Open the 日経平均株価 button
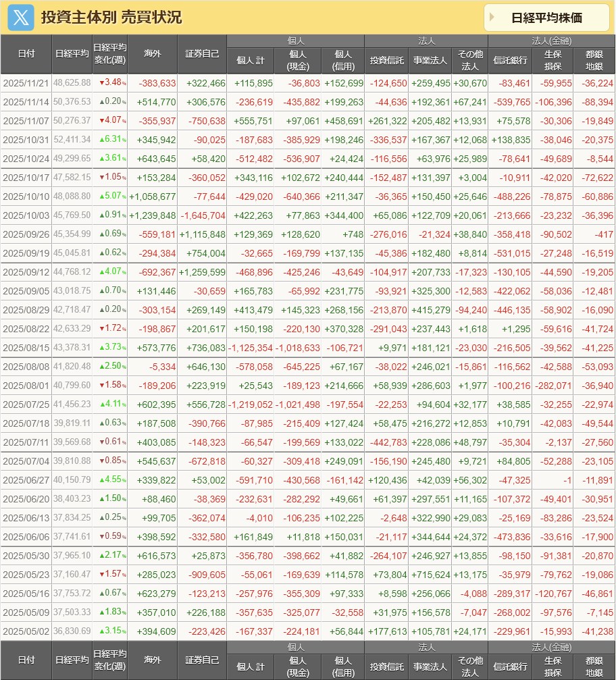 546,18
